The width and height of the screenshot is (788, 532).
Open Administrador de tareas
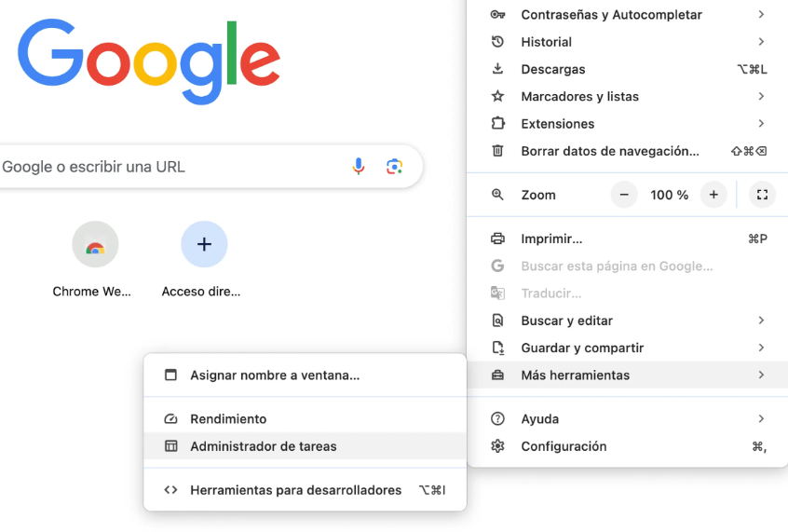click(264, 446)
